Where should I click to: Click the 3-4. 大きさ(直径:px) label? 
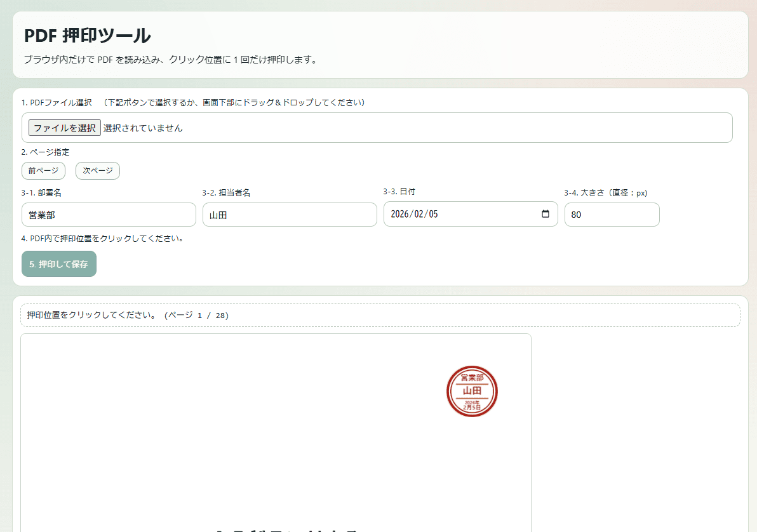605,192
